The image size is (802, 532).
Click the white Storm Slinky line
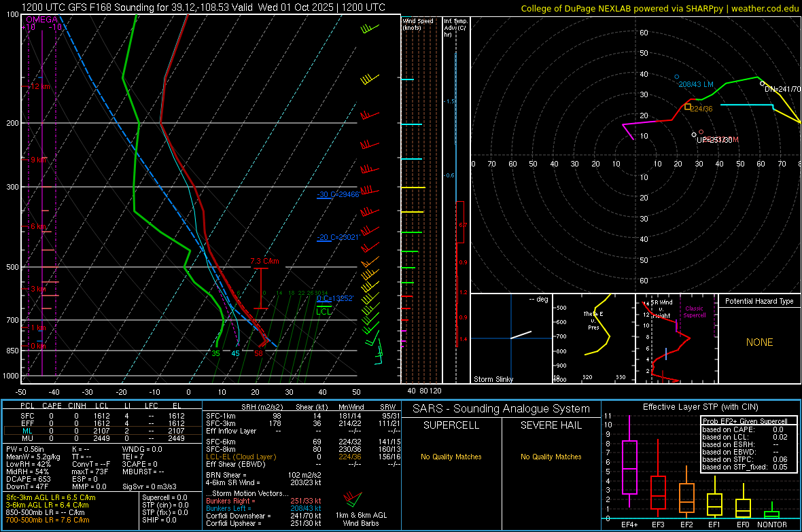coord(521,334)
